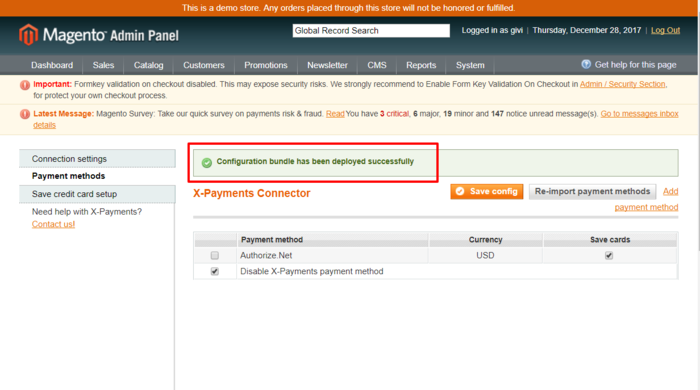Open the Promotions menu
Screen dimensions: 700x390
(x=266, y=65)
